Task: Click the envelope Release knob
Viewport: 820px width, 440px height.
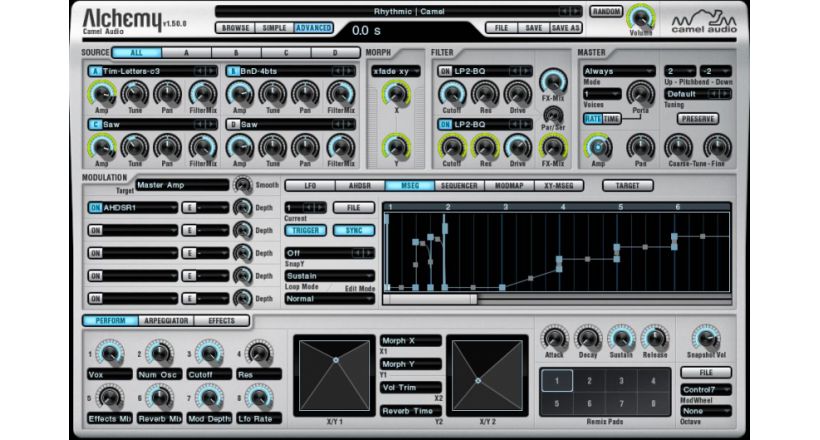Action: (654, 339)
